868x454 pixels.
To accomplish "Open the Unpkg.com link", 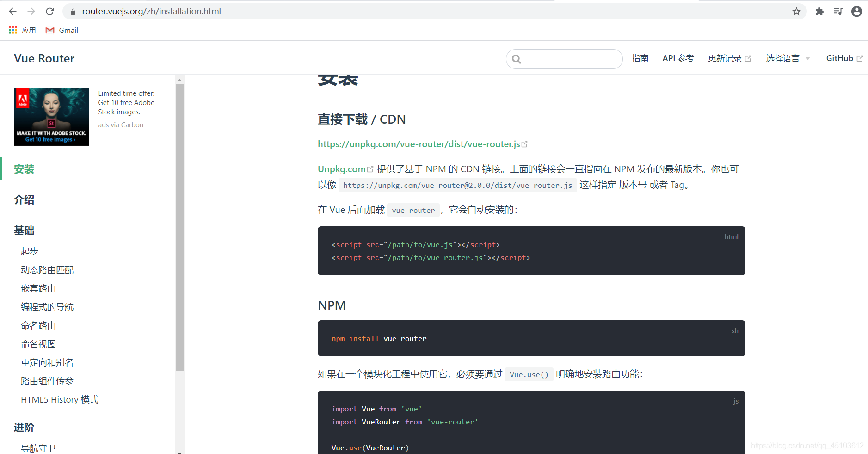I will [x=342, y=169].
